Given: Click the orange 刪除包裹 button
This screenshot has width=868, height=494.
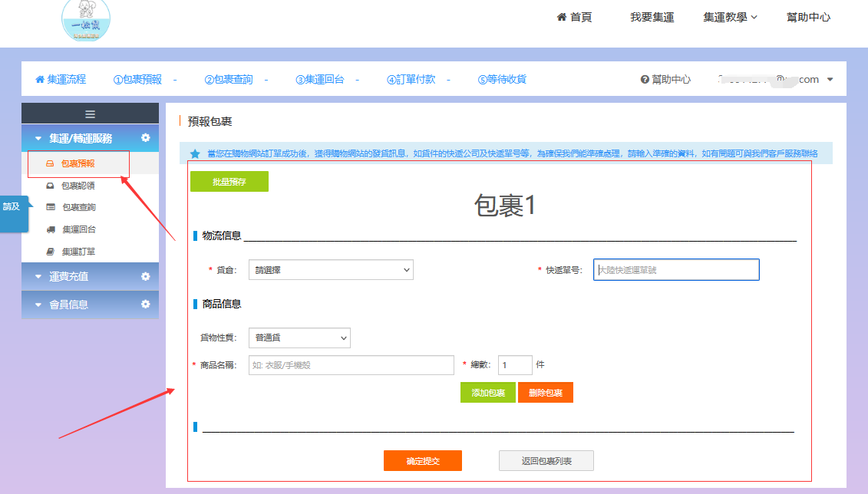Looking at the screenshot, I should (x=545, y=393).
